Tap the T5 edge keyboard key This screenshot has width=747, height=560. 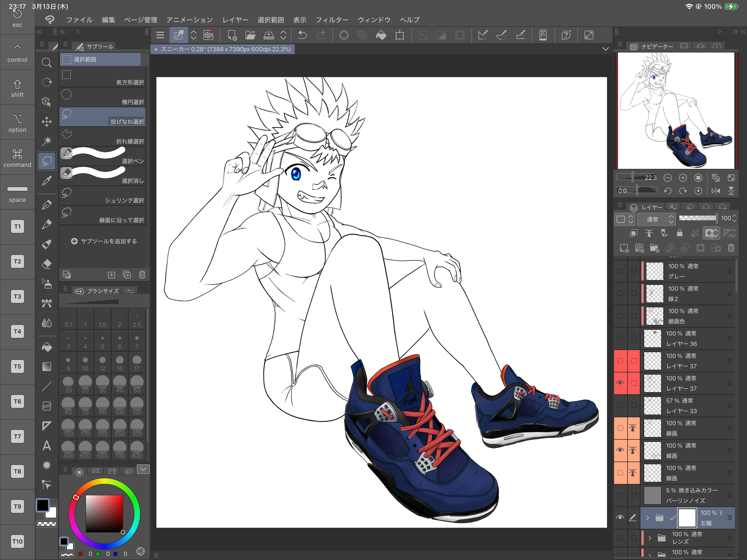17,366
